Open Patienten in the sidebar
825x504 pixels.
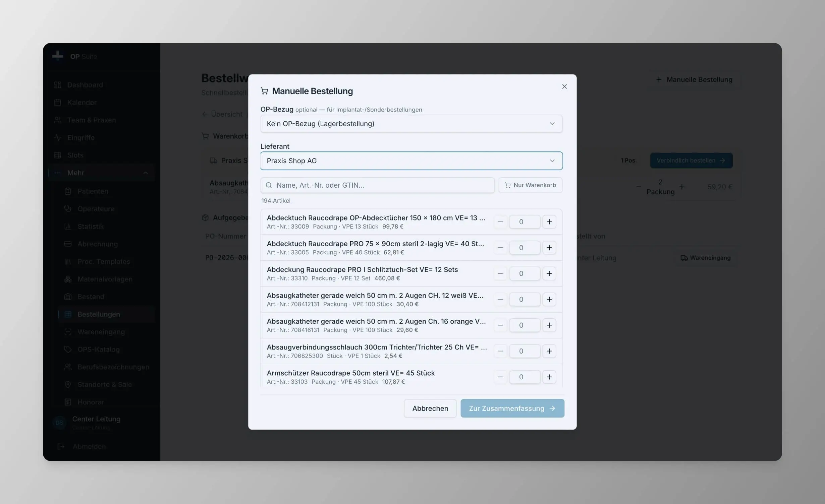pos(106,191)
